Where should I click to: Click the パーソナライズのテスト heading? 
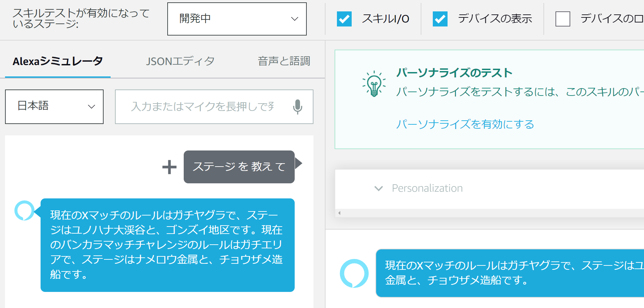tap(454, 73)
